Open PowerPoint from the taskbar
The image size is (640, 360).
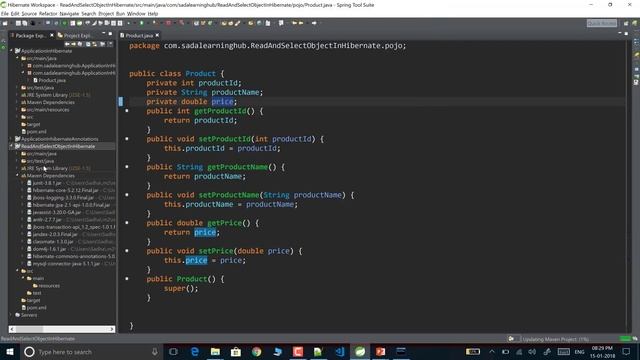[380, 351]
